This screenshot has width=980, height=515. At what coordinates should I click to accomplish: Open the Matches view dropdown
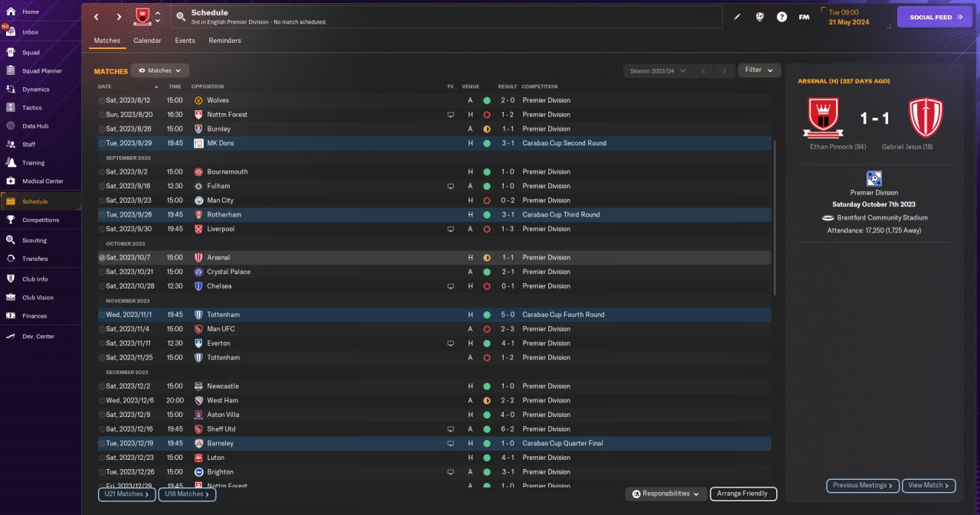click(160, 70)
